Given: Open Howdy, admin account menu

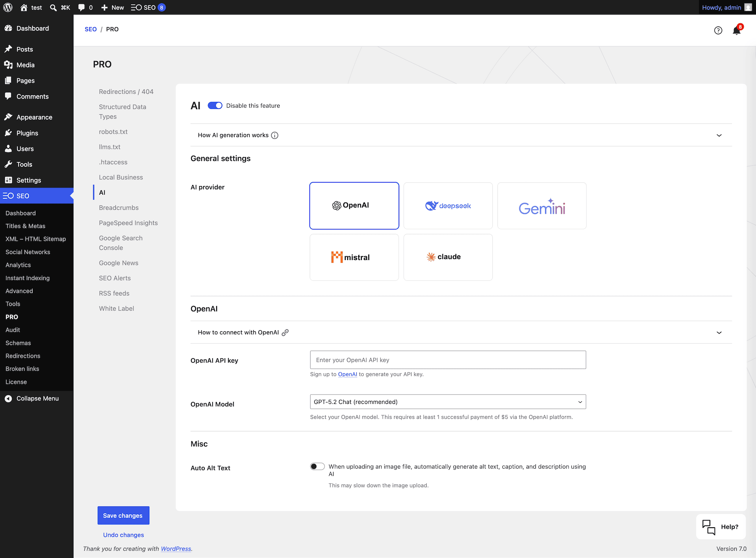Looking at the screenshot, I should pos(727,7).
